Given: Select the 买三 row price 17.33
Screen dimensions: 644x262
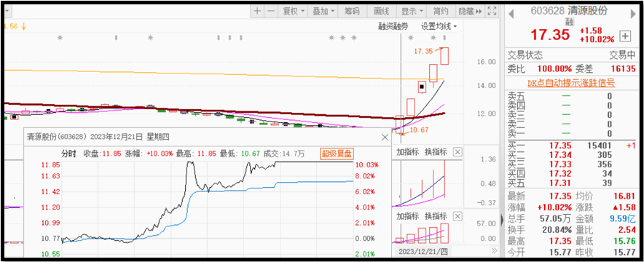Looking at the screenshot, I should 559,164.
